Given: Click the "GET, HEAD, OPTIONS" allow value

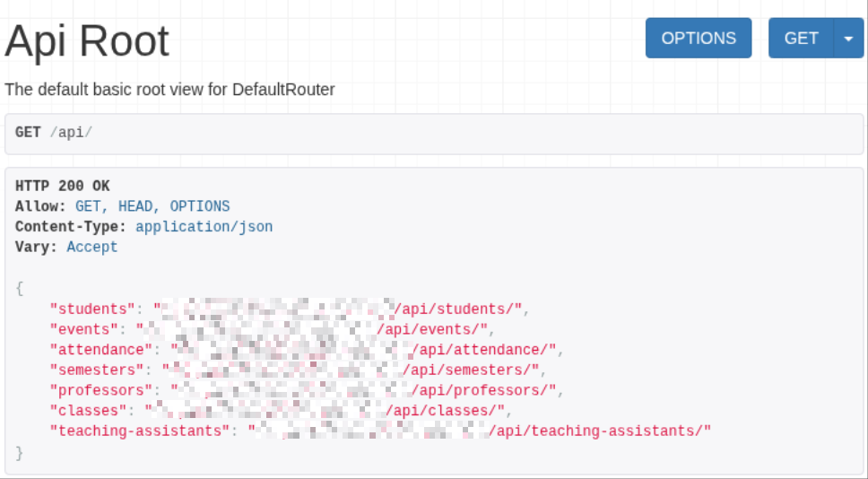Looking at the screenshot, I should pyautogui.click(x=152, y=206).
